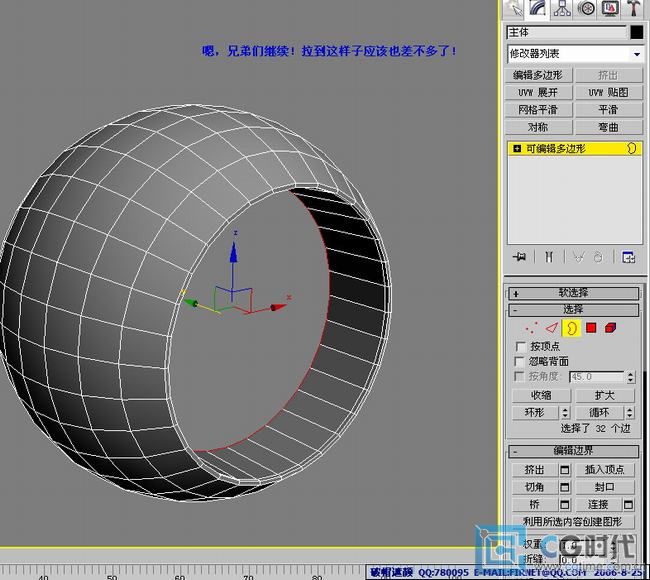The height and width of the screenshot is (580, 650).
Task: Switch to the Modify panel tab
Action: click(537, 9)
